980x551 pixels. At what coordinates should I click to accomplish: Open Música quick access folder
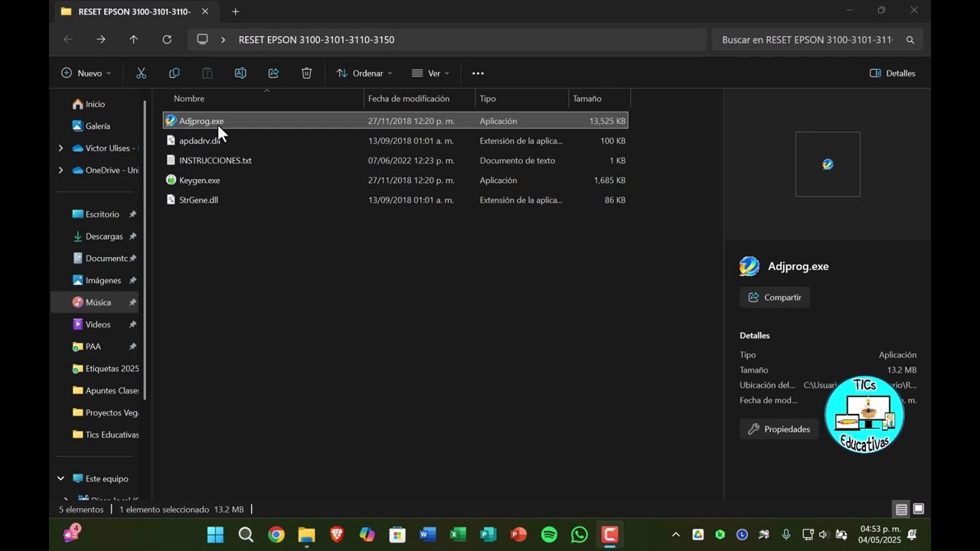coord(95,302)
